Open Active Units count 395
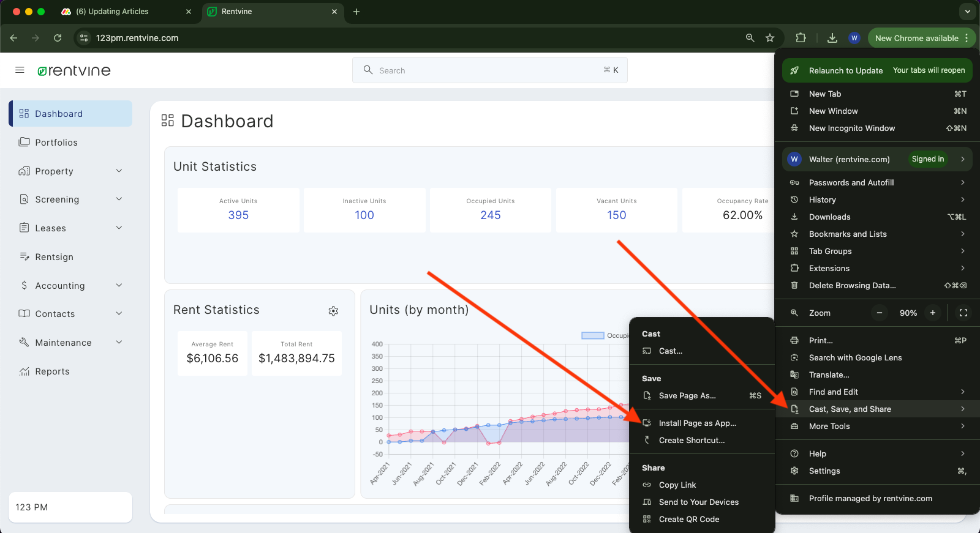This screenshot has height=533, width=980. 238,215
